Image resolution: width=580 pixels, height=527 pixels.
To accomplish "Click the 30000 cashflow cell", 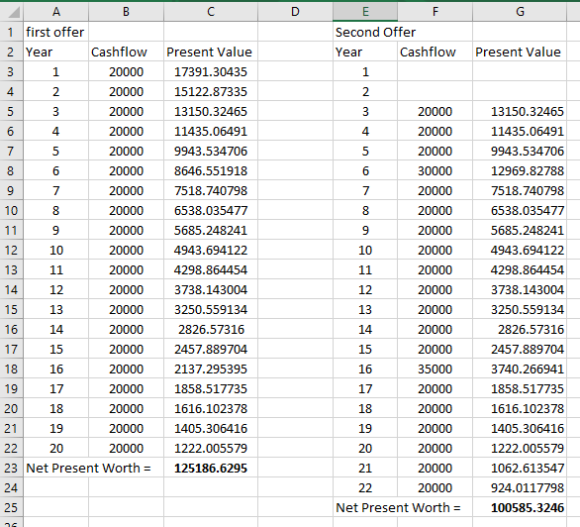I will point(435,171).
